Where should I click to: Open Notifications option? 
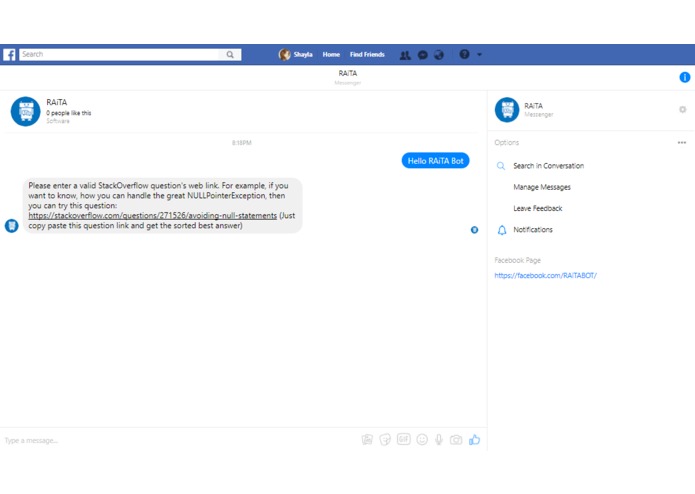533,229
